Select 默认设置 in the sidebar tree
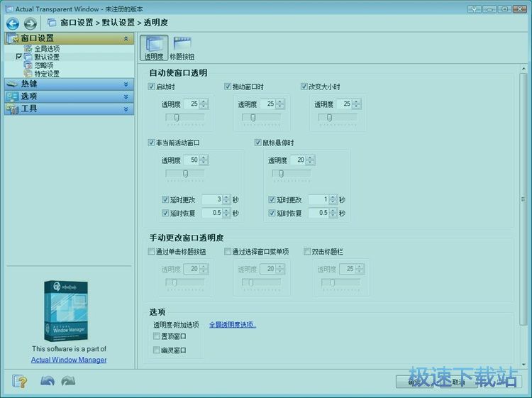532x398 pixels. point(47,57)
